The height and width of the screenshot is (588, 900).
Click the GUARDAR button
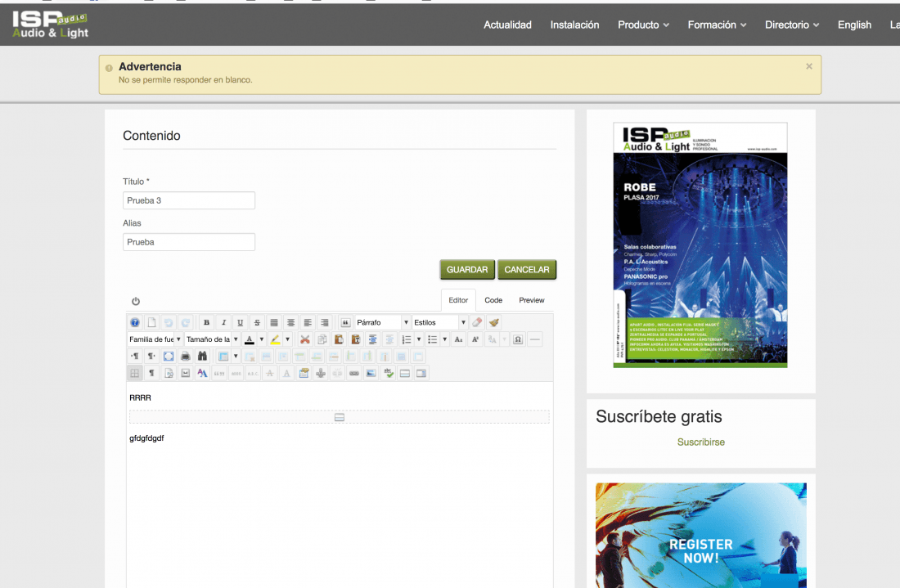[467, 270]
